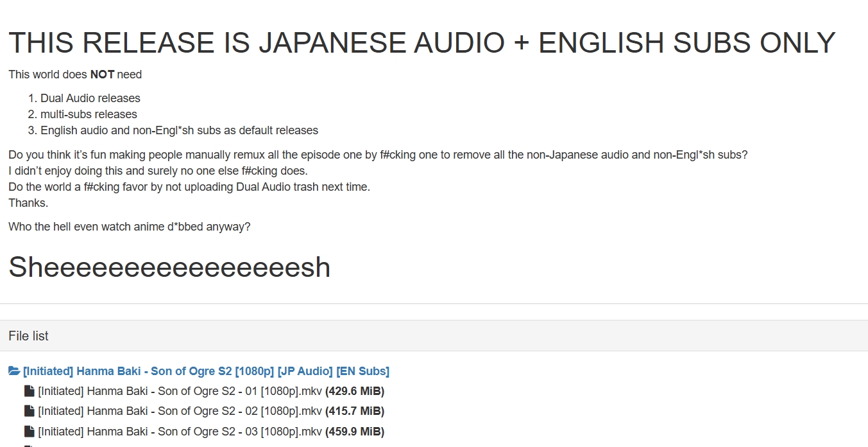Click the 459.9 MiB file size
The image size is (868, 447).
click(355, 432)
